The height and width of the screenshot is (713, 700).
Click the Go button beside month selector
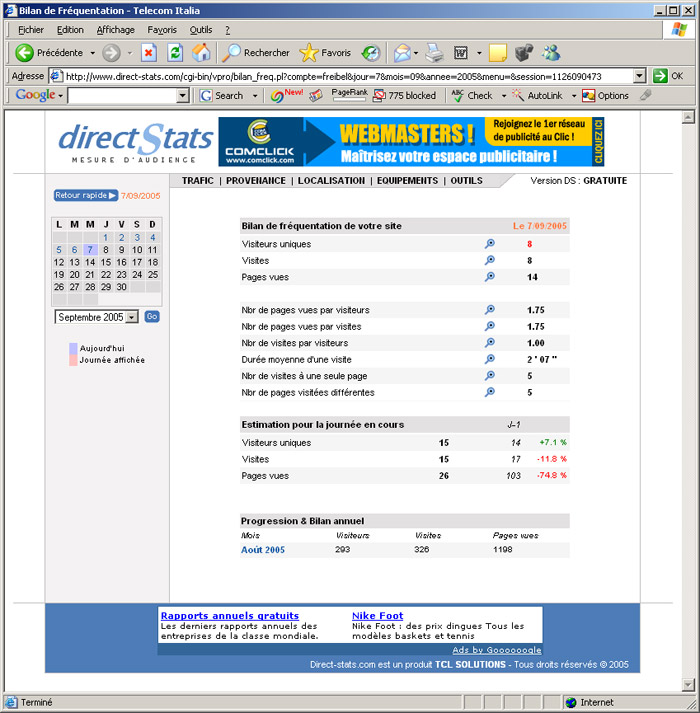[152, 317]
